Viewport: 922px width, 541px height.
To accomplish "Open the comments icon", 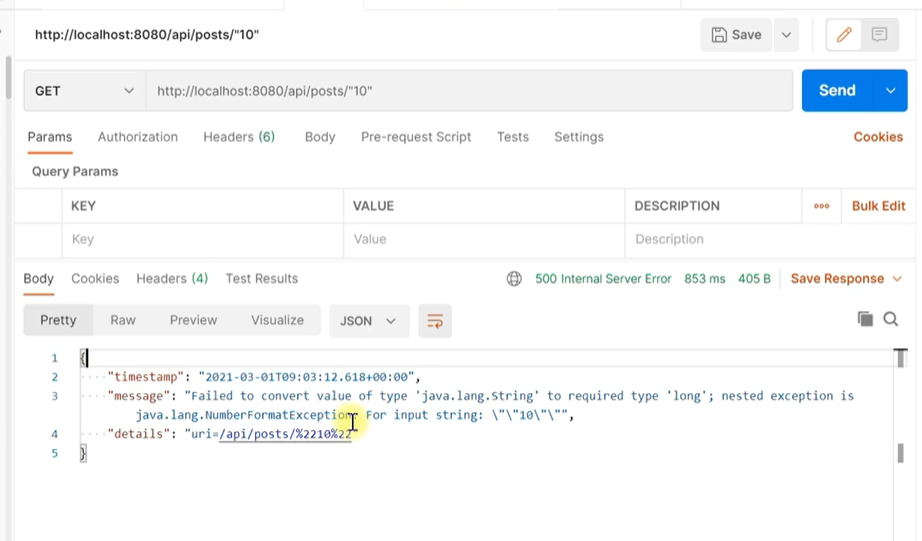I will click(x=880, y=35).
